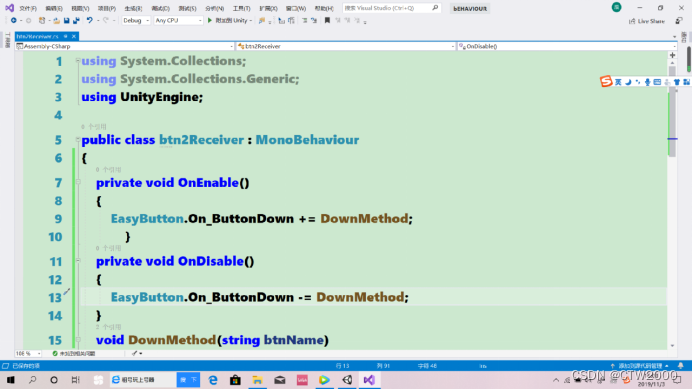Open the 文件(F) File menu
693x390 pixels.
(28, 8)
